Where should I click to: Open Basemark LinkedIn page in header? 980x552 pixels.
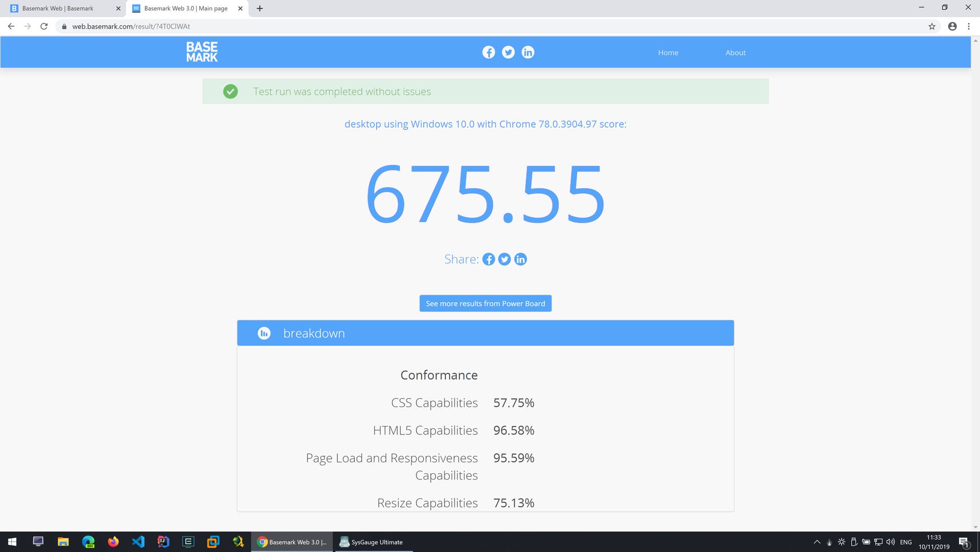528,52
